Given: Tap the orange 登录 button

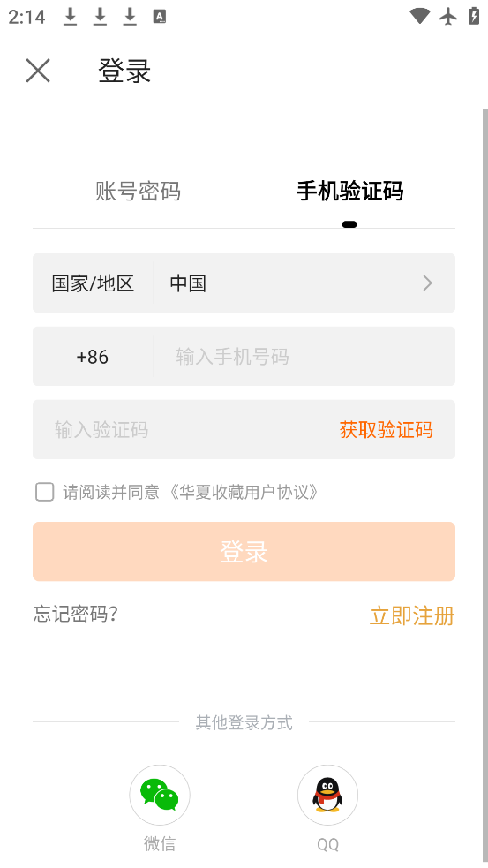Looking at the screenshot, I should 244,551.
